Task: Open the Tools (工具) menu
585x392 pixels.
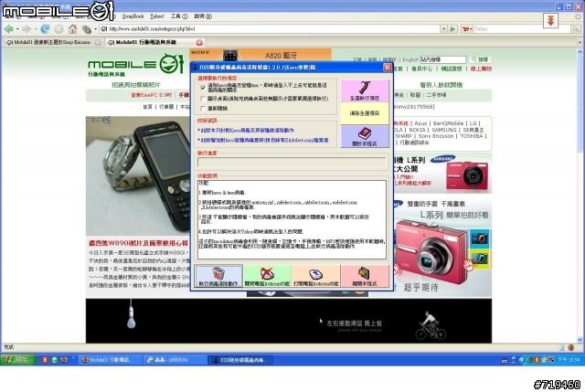Action: coord(179,16)
